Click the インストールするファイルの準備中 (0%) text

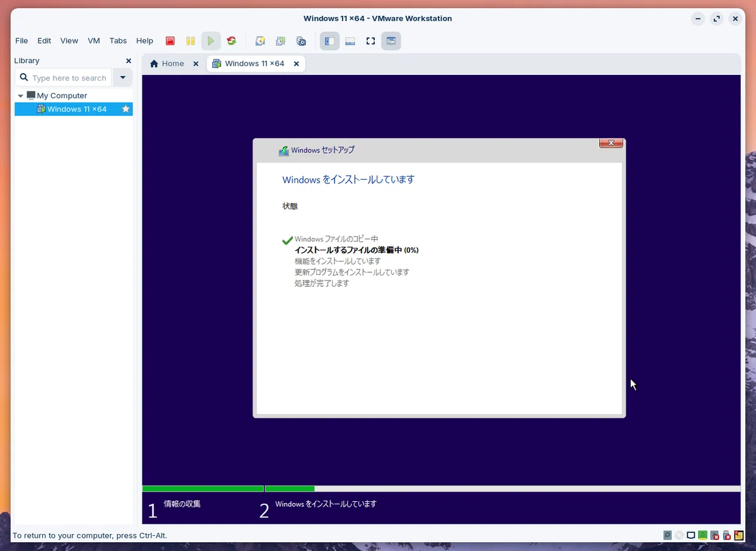(357, 250)
